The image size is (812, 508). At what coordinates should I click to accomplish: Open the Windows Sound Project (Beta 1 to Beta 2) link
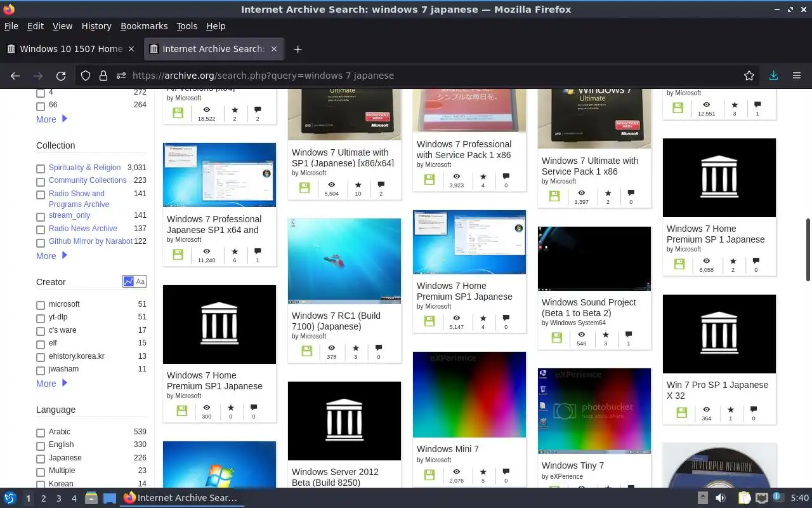[x=589, y=307]
